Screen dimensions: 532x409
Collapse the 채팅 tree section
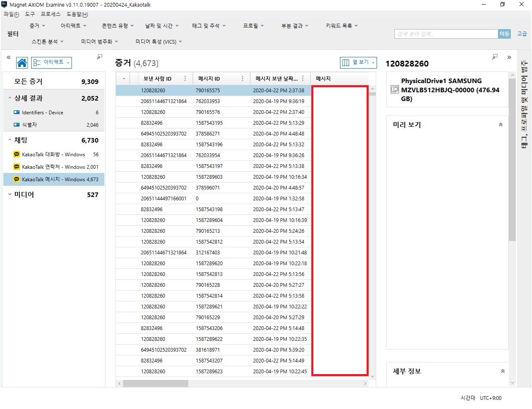click(10, 140)
